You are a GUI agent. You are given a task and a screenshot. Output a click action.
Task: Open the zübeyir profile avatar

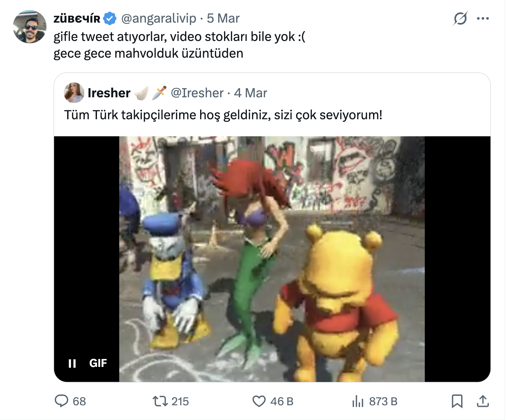[30, 27]
